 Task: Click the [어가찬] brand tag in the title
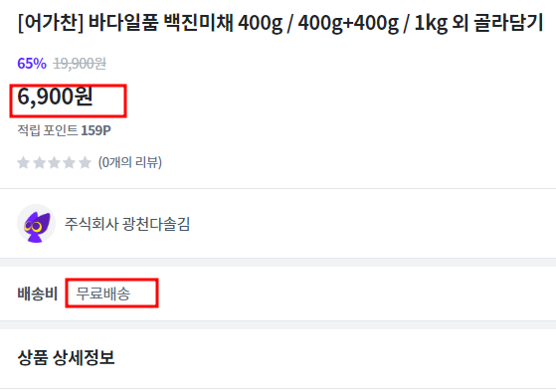(x=51, y=23)
